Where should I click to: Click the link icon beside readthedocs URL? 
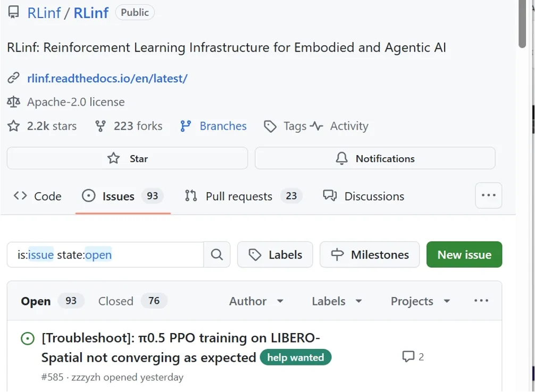[x=13, y=79]
